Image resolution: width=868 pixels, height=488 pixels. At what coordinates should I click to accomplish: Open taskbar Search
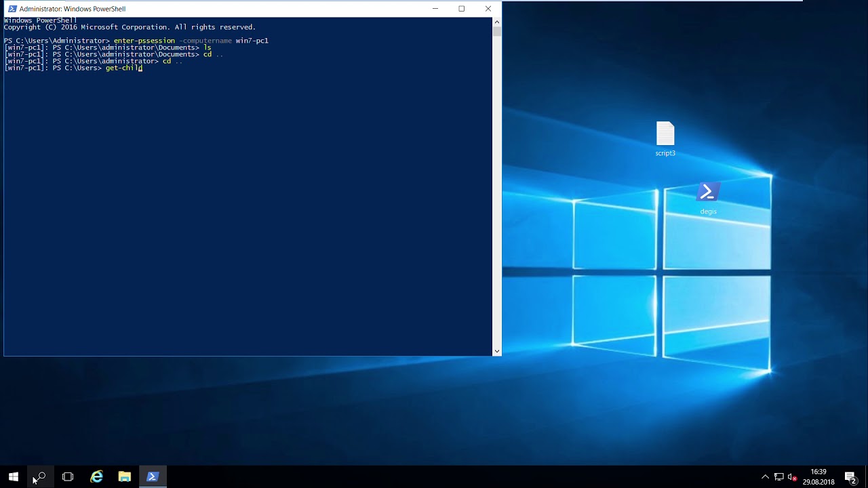[x=41, y=476]
